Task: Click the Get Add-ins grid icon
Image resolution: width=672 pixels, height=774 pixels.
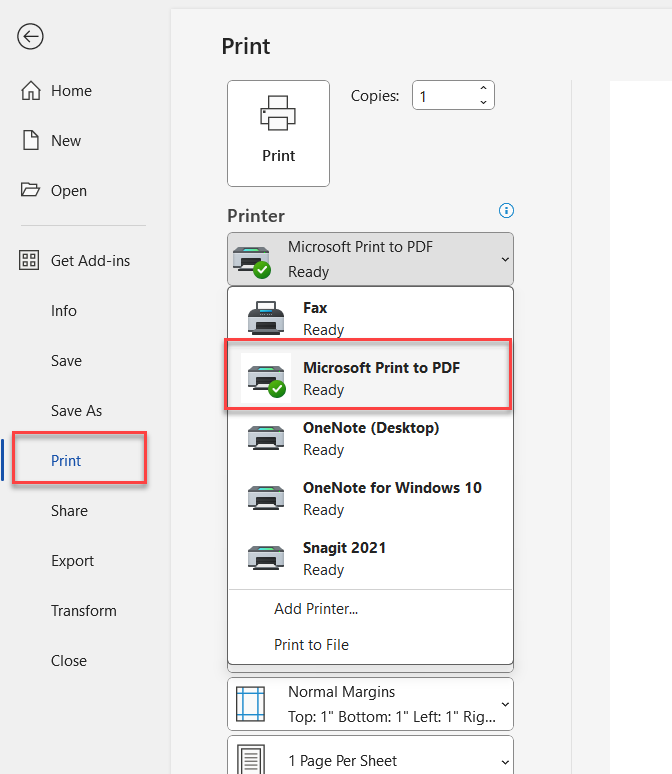Action: click(29, 260)
